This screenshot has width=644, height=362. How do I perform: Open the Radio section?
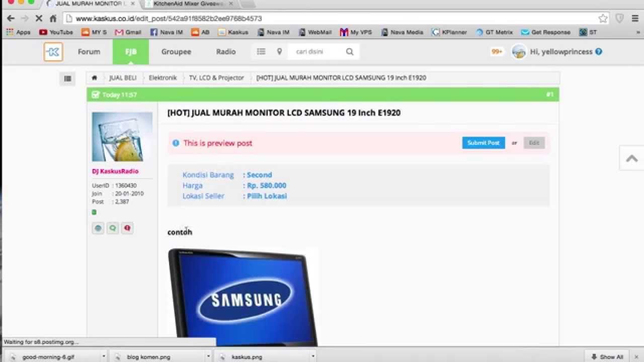coord(226,52)
